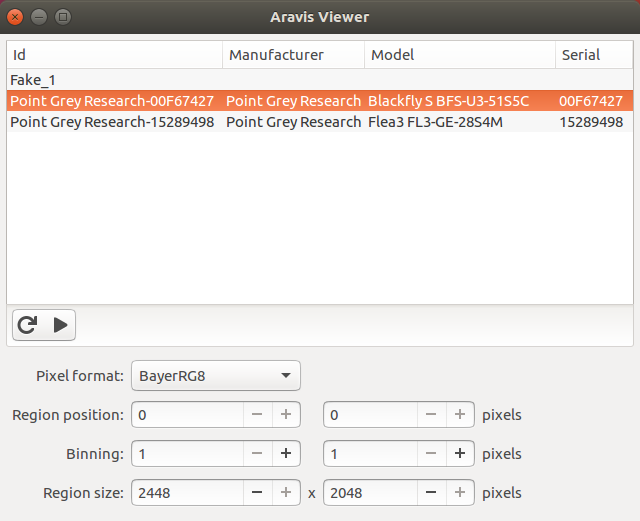Click Manufacturer cell of the Flea3 row
The image size is (640, 521).
[x=293, y=122]
